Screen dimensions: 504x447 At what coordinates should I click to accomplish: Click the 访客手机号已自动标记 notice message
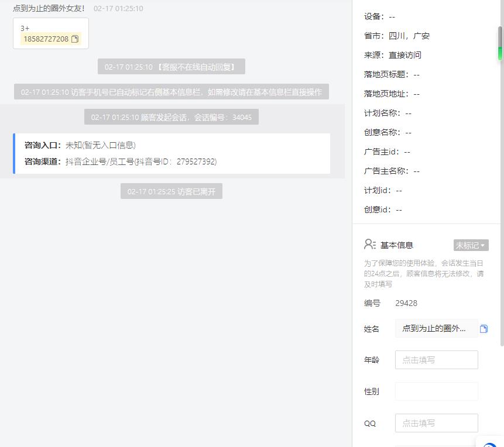(x=172, y=92)
